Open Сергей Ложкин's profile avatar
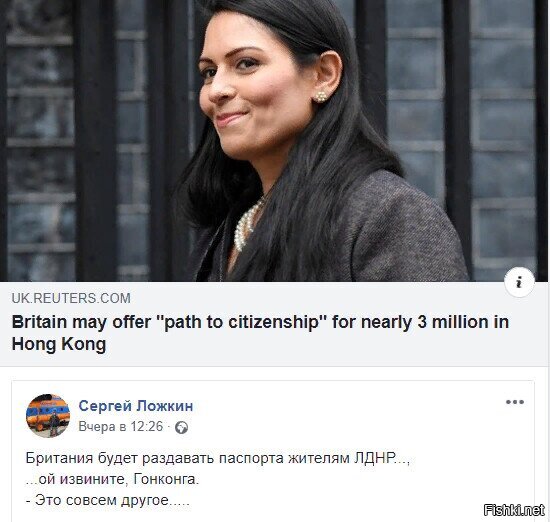The width and height of the screenshot is (550, 522). pos(48,416)
